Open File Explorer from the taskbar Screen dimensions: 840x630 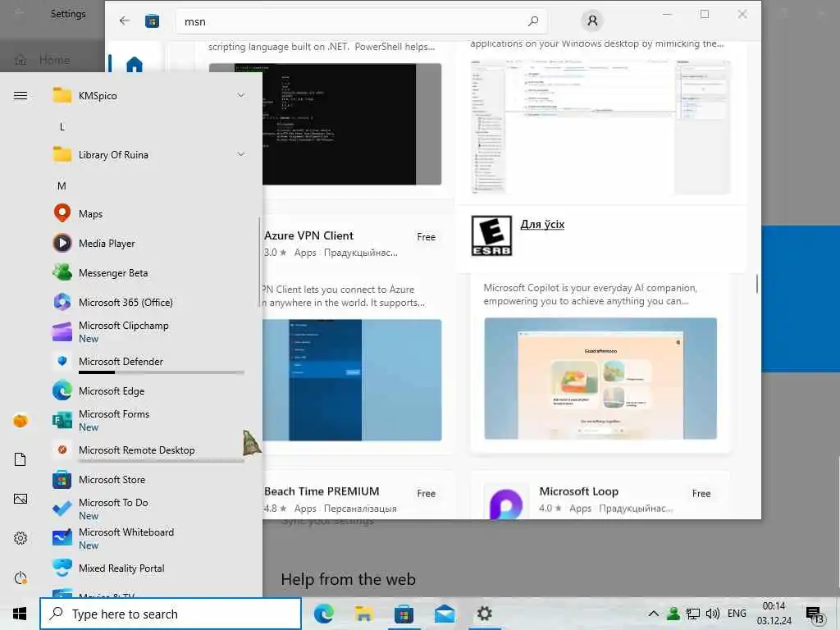coord(363,614)
